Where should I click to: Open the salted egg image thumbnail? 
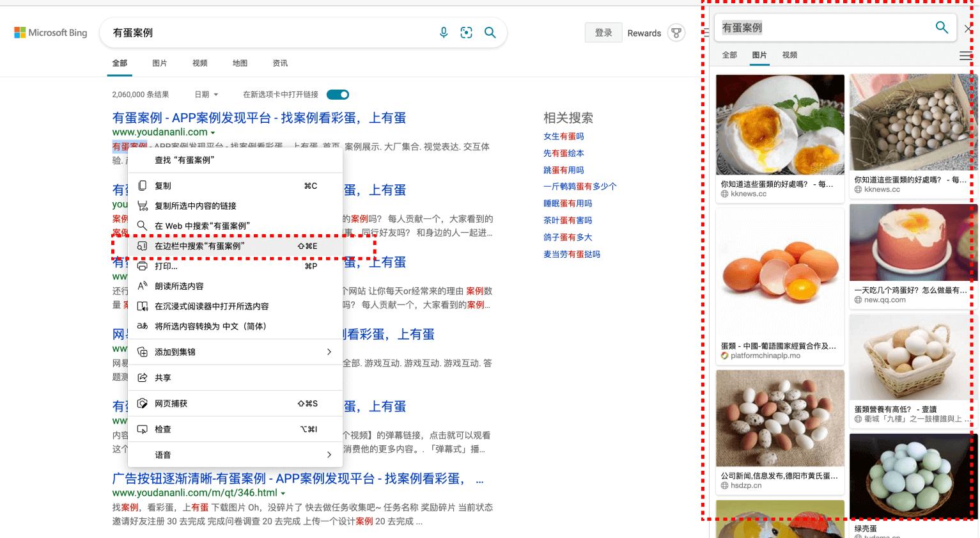780,125
